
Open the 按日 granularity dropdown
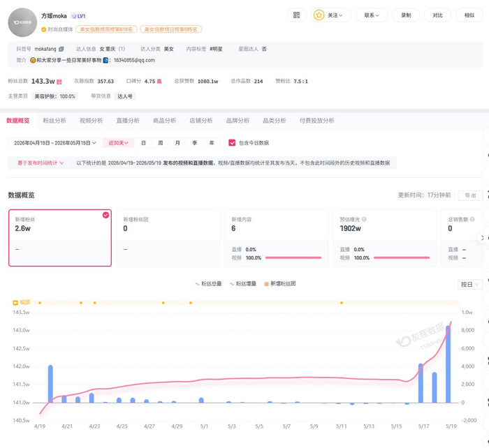point(470,285)
